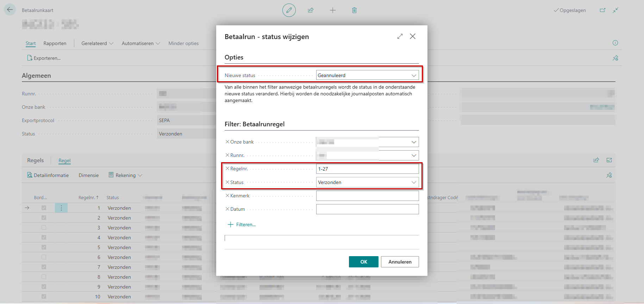Click the plus icon to add new

click(x=332, y=10)
